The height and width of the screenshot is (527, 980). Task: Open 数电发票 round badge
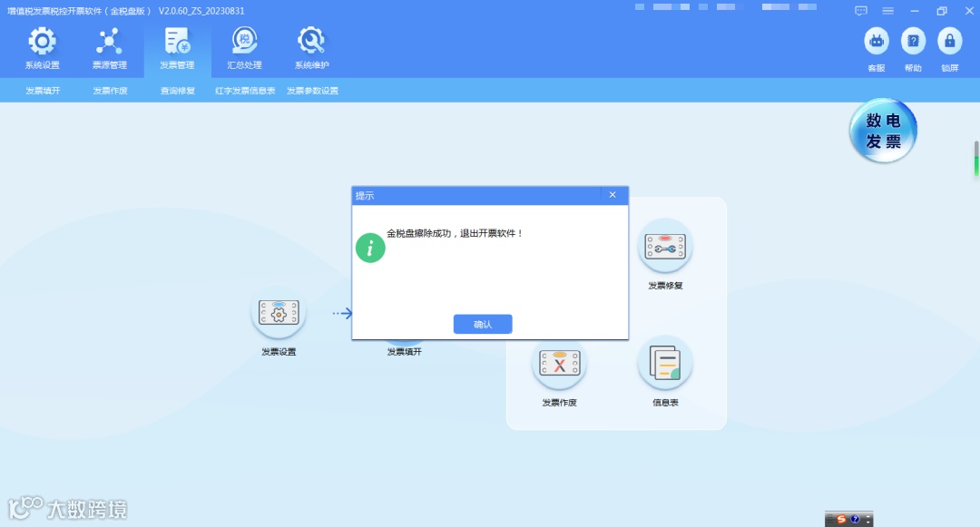click(883, 131)
